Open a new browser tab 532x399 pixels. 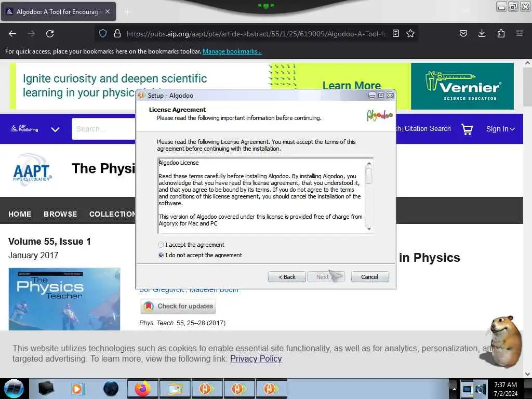click(x=127, y=12)
